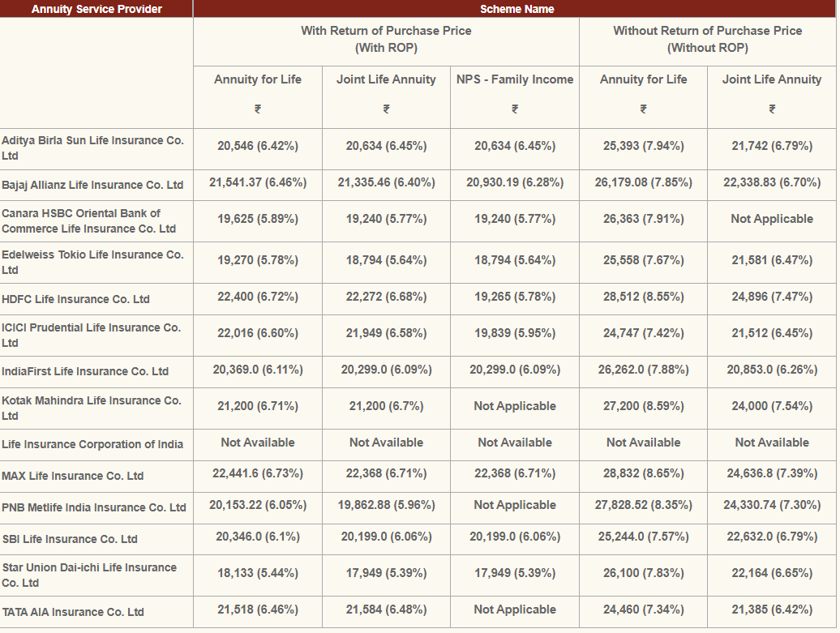Select the value 20,546 (6.42%)

pos(258,146)
